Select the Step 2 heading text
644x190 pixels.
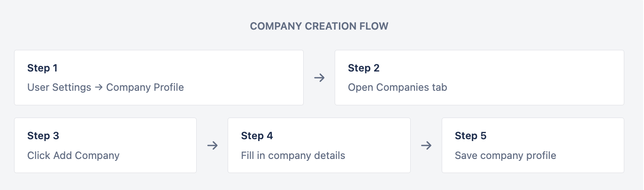[x=363, y=68]
